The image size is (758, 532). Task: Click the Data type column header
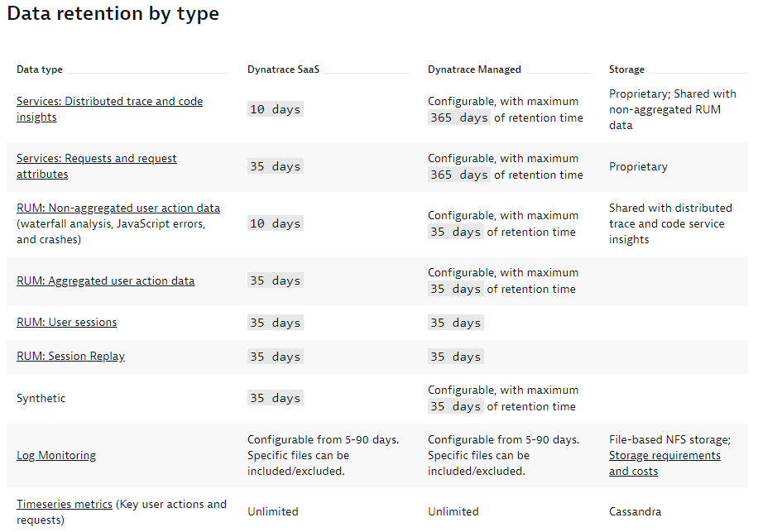[x=39, y=69]
